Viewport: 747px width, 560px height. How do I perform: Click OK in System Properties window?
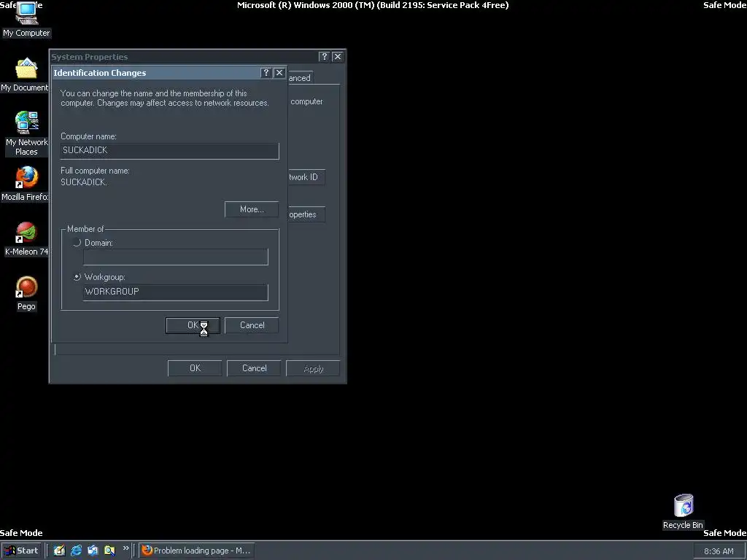(x=194, y=368)
